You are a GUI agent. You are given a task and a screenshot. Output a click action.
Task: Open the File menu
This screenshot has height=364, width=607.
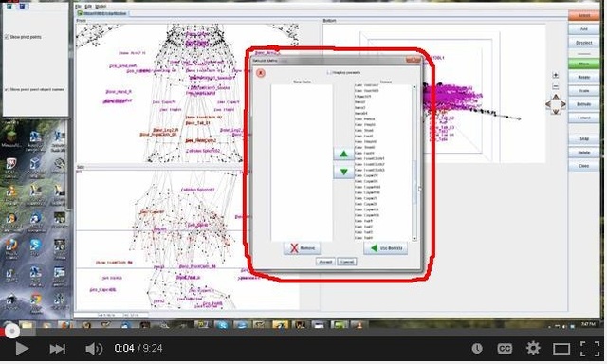click(x=78, y=7)
